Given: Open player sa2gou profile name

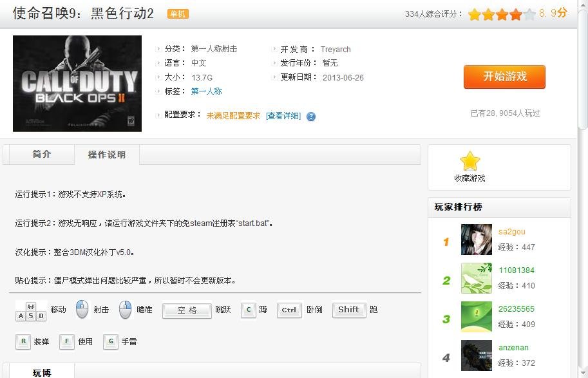Looking at the screenshot, I should point(511,232).
